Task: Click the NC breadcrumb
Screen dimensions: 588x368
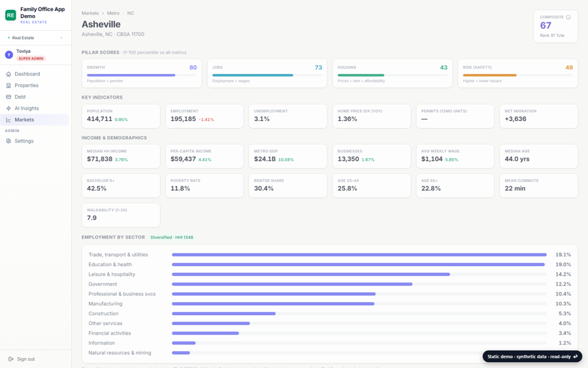Action: click(131, 13)
